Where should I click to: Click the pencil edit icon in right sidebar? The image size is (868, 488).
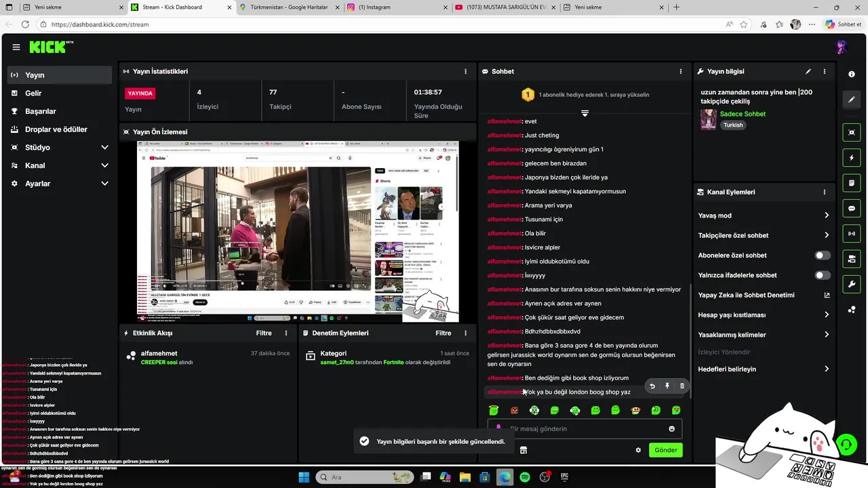(852, 100)
